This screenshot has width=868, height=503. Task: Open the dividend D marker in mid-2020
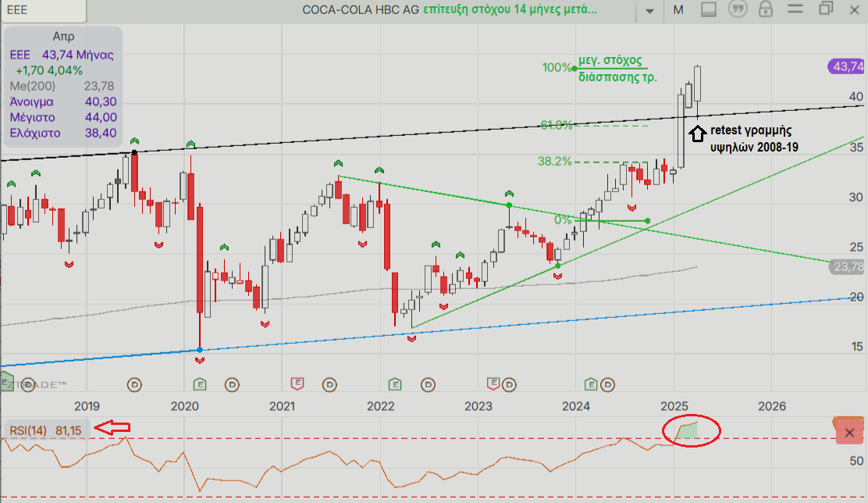pos(232,384)
